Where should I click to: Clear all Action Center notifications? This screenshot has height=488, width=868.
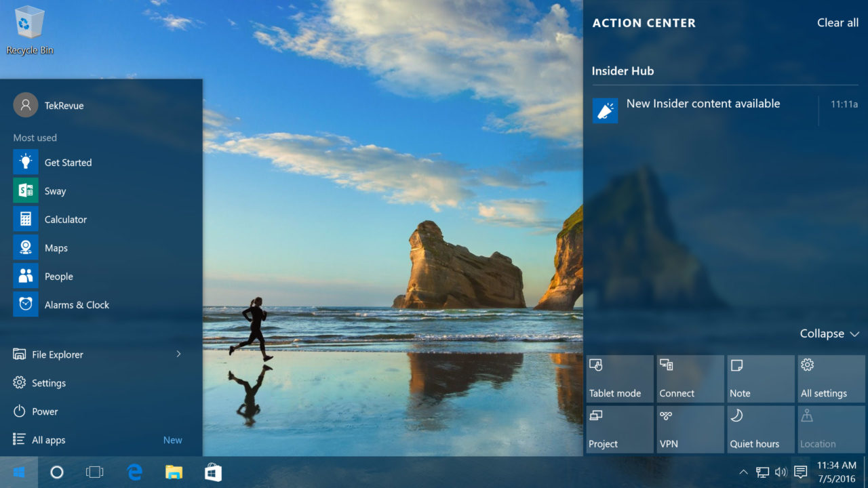tap(837, 22)
